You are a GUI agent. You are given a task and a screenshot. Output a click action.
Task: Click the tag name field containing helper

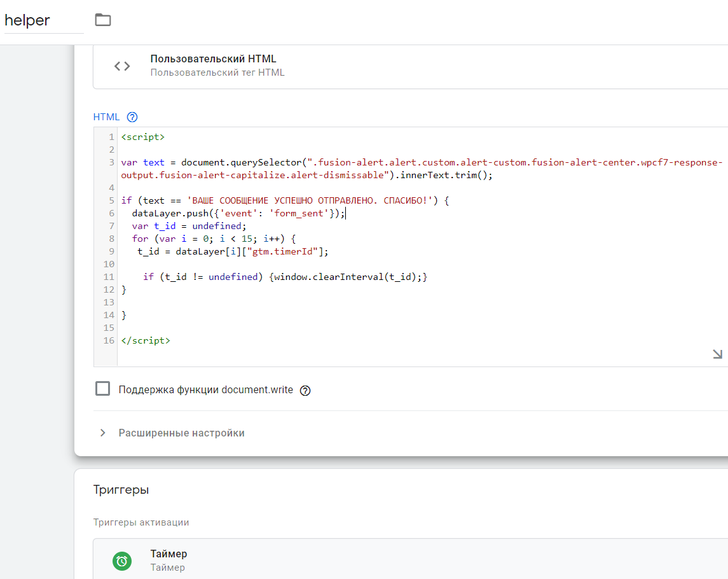pyautogui.click(x=42, y=20)
